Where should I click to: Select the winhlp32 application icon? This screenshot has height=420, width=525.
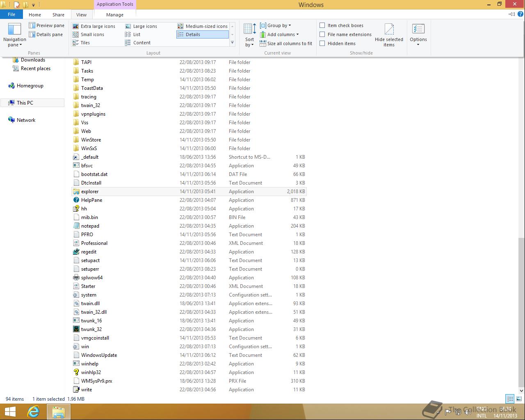[x=76, y=372]
